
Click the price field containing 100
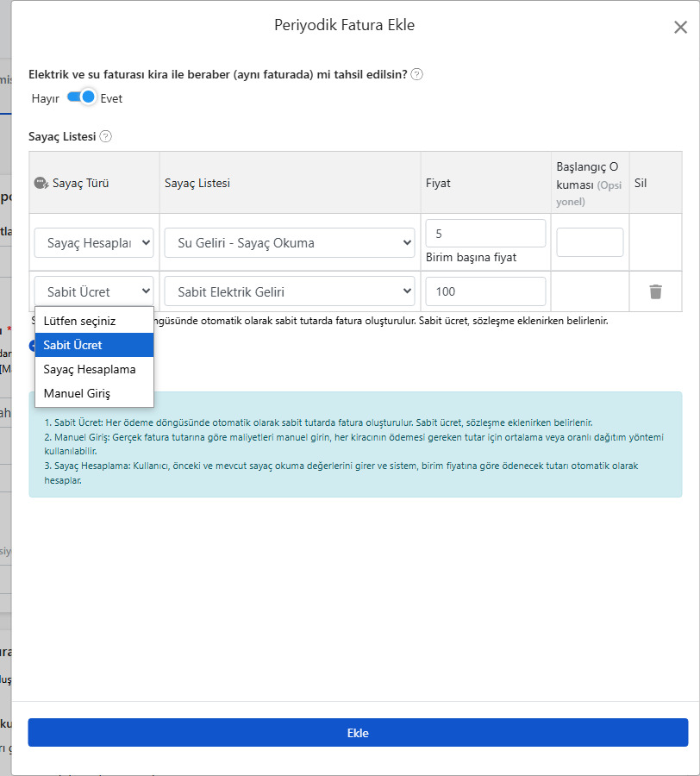(485, 291)
